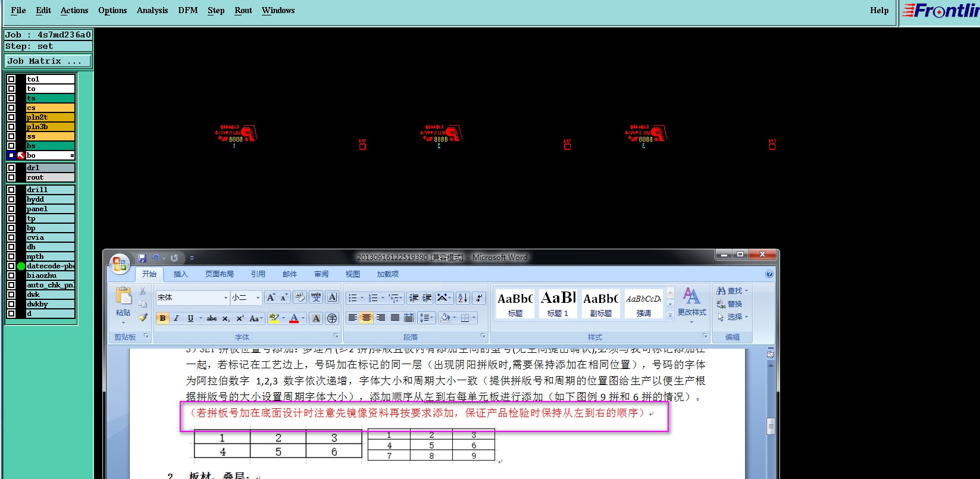Open the Analysis menu
Screen dimensions: 980x479
pos(152,10)
